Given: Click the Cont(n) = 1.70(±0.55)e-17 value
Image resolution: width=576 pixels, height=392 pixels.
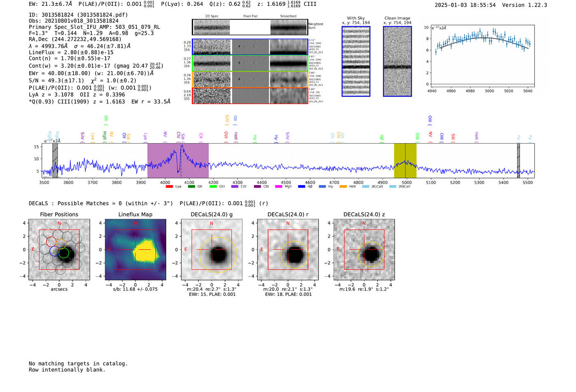Looking at the screenshot, I should (x=70, y=58).
